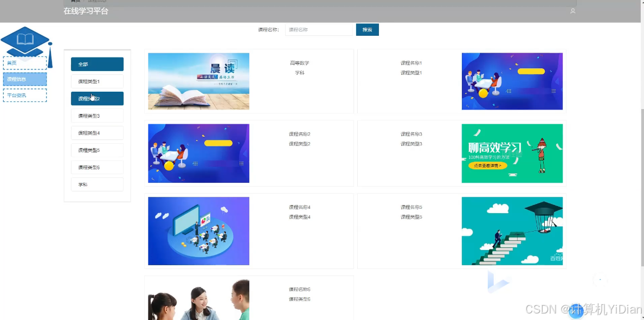Open the 课程名称5 staircase graduation thumbnail
This screenshot has width=644, height=320.
coord(512,231)
